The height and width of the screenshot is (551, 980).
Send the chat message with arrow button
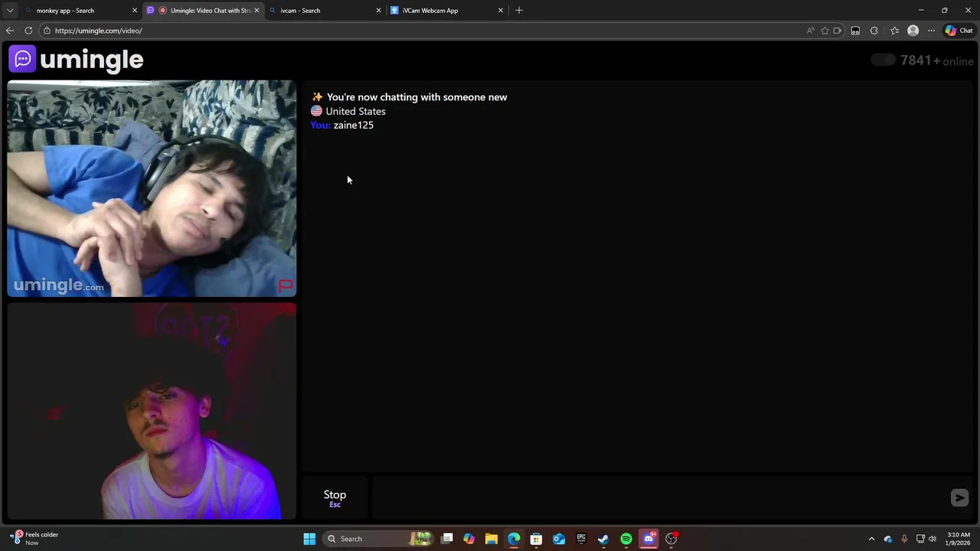959,497
